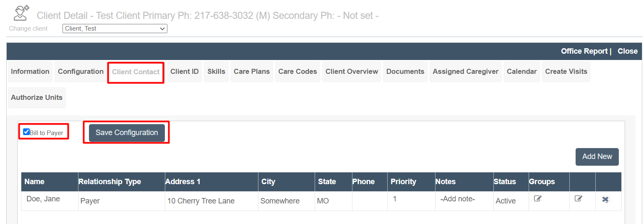Click the Close link in header bar
Screen dimensions: 644x224
628,51
